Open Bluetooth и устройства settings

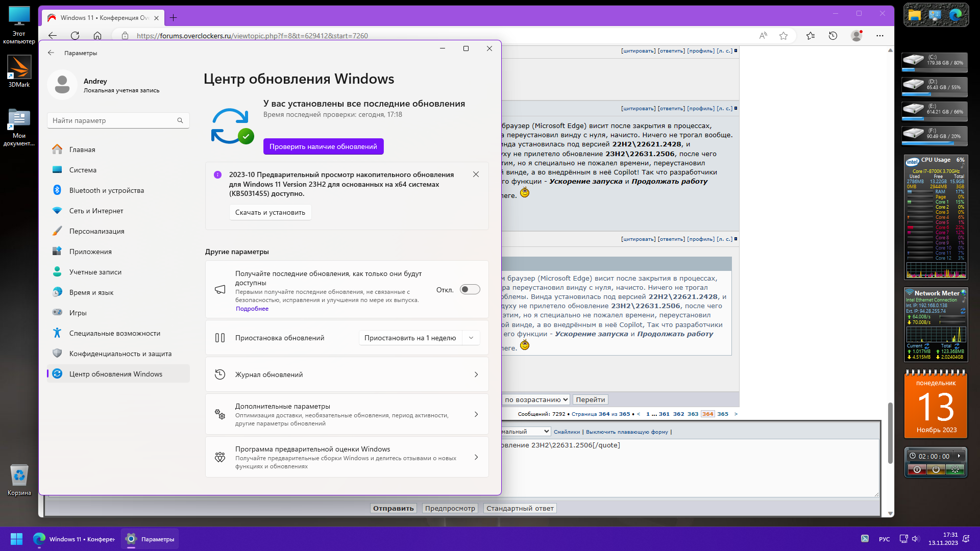point(106,190)
